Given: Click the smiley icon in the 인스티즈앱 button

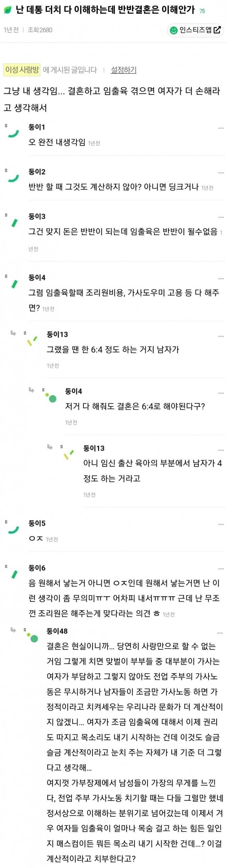Looking at the screenshot, I should click(174, 30).
